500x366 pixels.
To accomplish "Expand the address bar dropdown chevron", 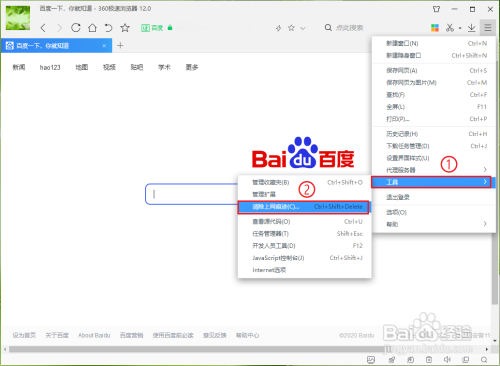I will (x=303, y=28).
